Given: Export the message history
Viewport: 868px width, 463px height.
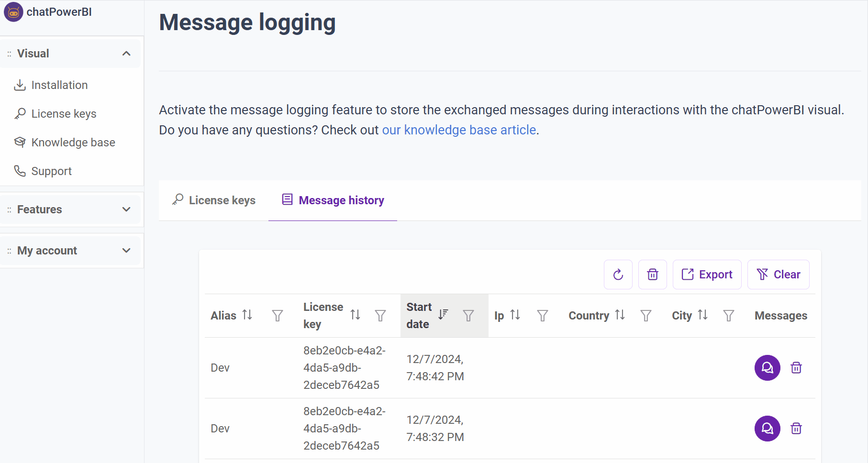Looking at the screenshot, I should tap(707, 275).
